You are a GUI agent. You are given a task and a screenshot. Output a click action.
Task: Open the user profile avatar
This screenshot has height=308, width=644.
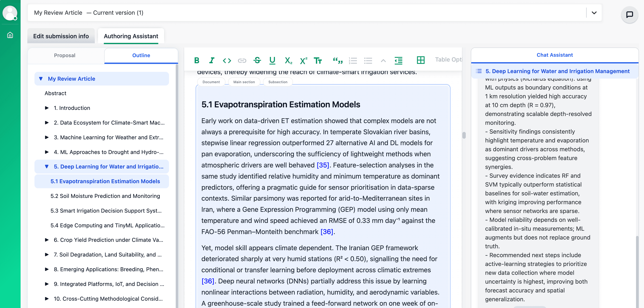[10, 13]
